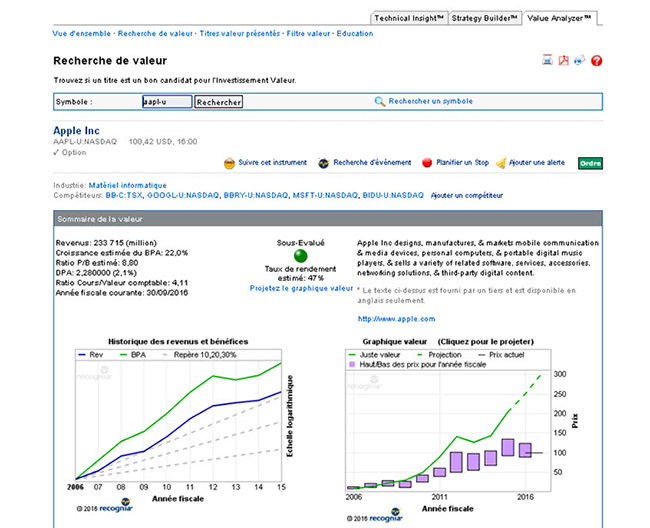Select the Value Analyzer tab
650x528 pixels.
point(560,18)
